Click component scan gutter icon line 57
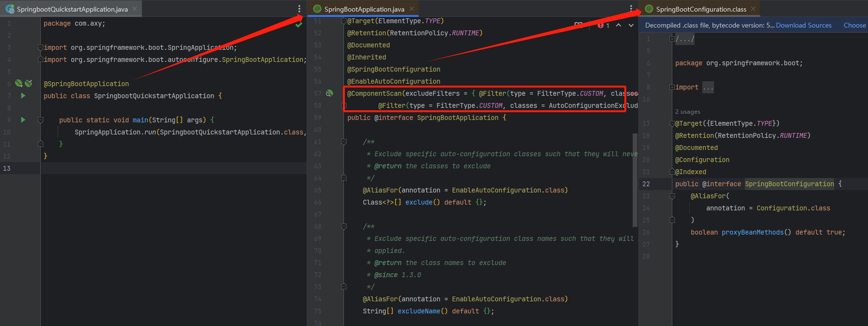 329,93
